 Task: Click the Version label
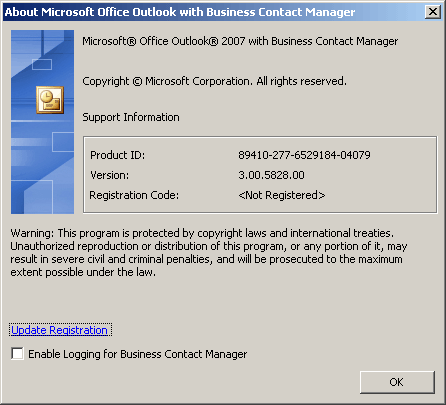coord(110,175)
